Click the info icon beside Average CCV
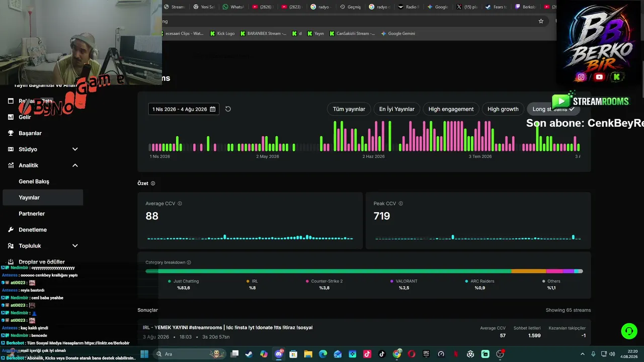Viewport: 644px width, 362px height. click(x=180, y=204)
